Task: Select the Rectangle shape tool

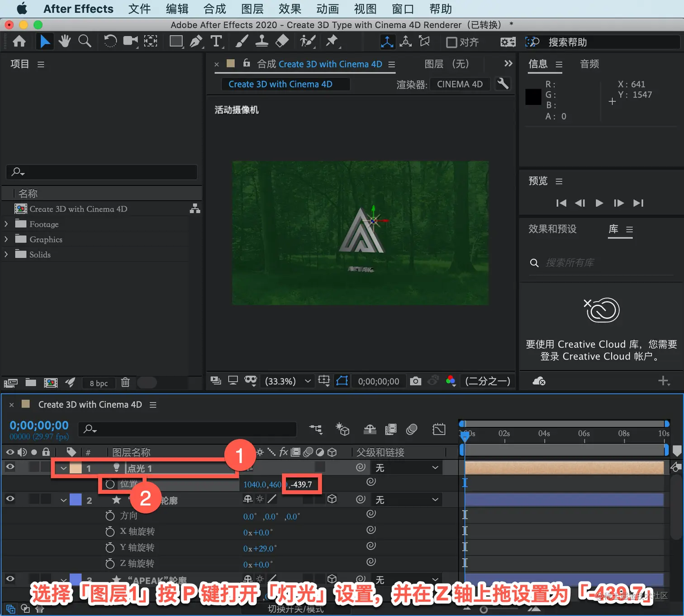Action: tap(176, 42)
